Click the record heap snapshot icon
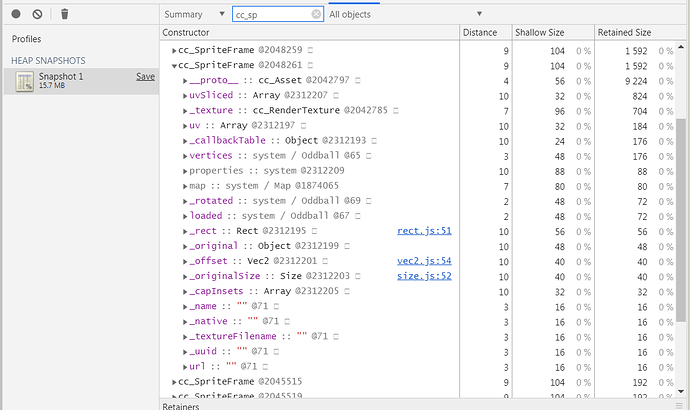 click(16, 14)
